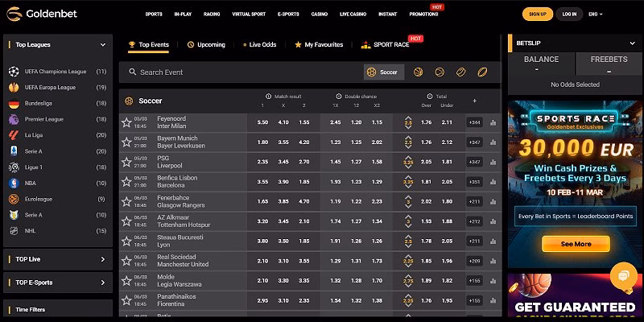Open the ENG language dropdown
The height and width of the screenshot is (322, 644).
click(595, 14)
